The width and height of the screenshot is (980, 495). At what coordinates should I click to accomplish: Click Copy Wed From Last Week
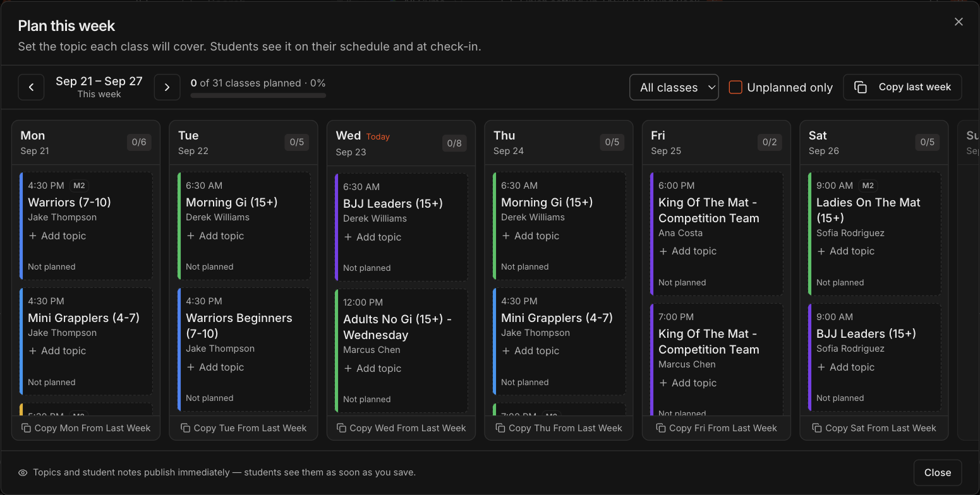tap(401, 428)
